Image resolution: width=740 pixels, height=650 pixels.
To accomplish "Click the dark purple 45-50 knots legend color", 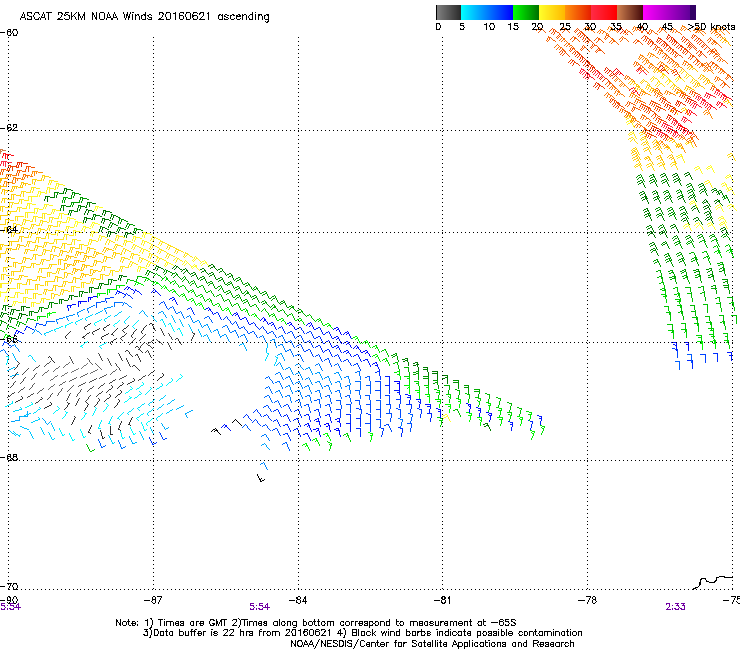I will (682, 12).
